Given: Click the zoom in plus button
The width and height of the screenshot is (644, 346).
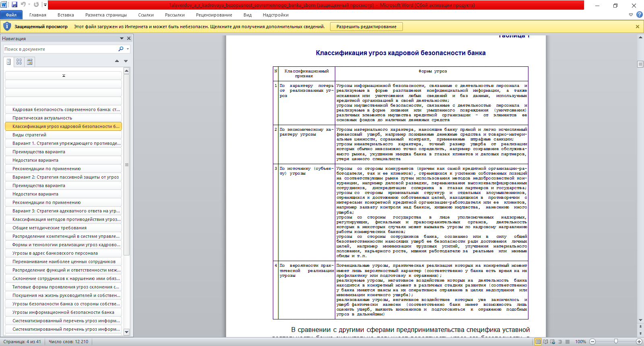Looking at the screenshot, I should point(639,342).
